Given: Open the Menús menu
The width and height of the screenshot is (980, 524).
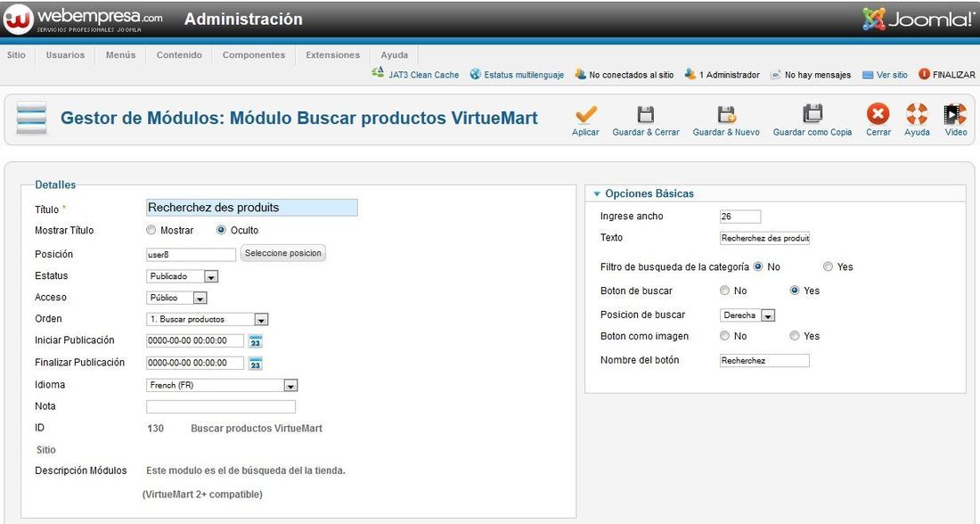Looking at the screenshot, I should [x=120, y=55].
